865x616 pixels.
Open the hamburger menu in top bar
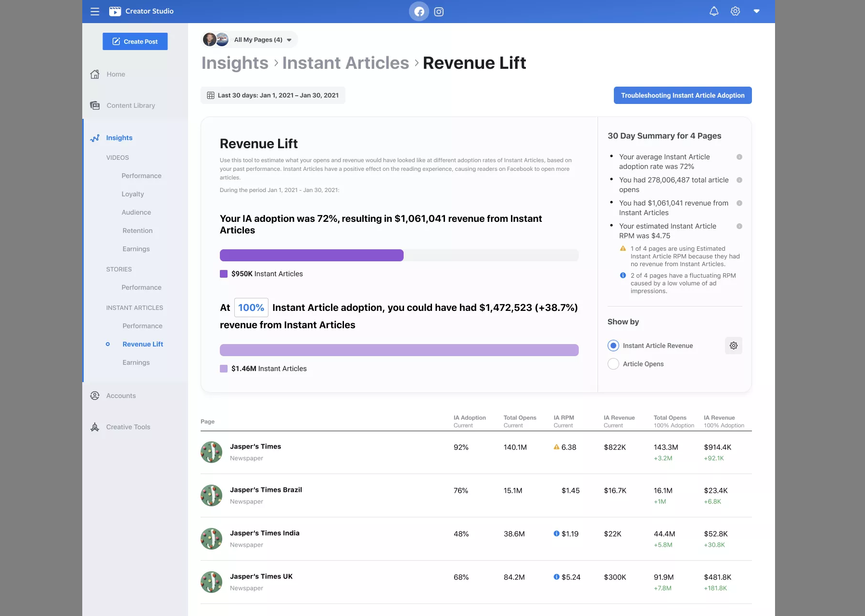(95, 11)
